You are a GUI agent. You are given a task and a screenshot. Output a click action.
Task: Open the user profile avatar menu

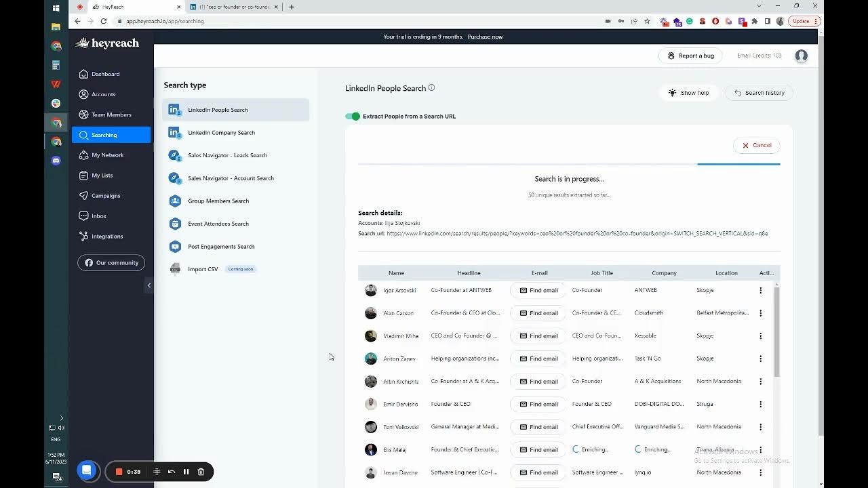click(x=802, y=56)
